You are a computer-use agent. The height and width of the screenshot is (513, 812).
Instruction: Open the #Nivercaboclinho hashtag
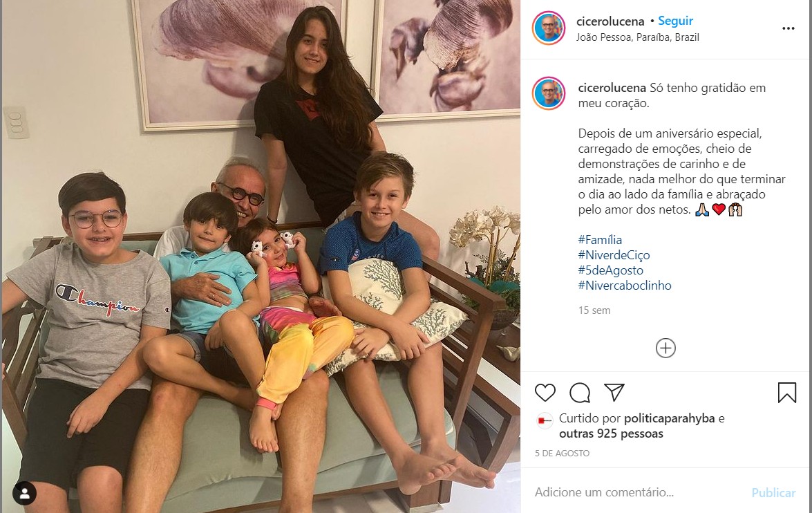625,285
